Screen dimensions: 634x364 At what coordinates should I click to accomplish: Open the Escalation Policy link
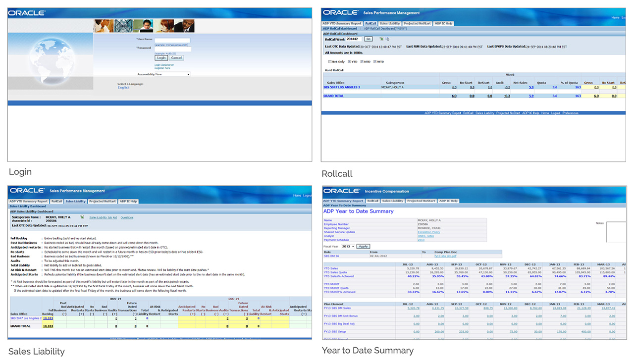tap(428, 232)
